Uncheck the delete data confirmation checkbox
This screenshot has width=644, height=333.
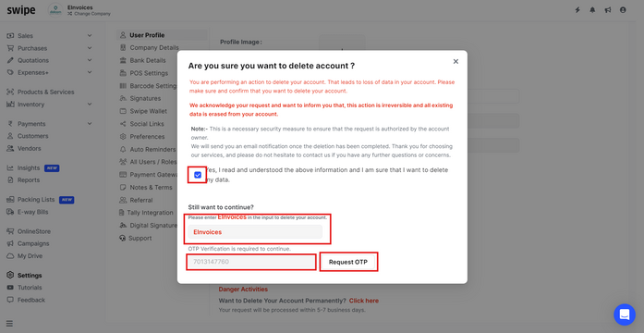coord(198,175)
